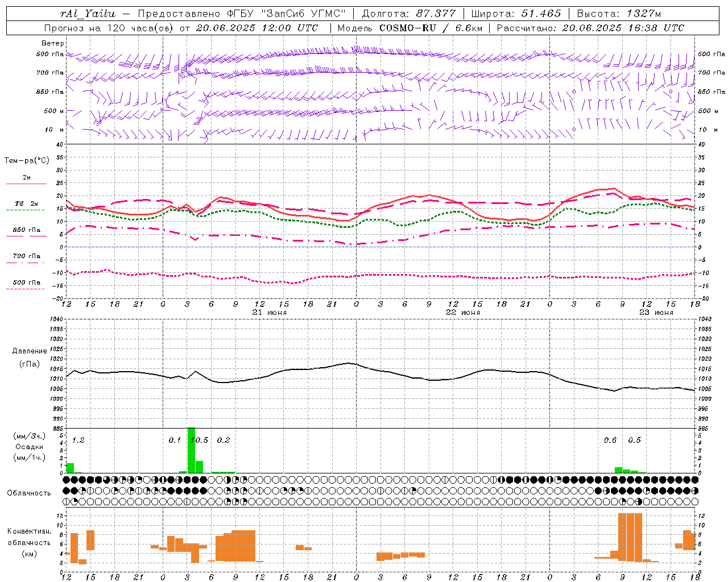Viewport: 728px width, 582px height.
Task: Select the 23 июня date label
Action: [x=656, y=313]
